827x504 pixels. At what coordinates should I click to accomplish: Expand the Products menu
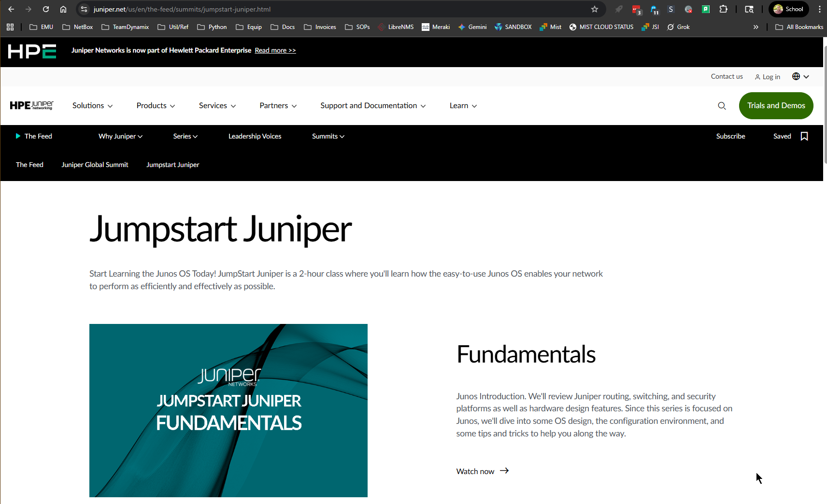(x=156, y=106)
